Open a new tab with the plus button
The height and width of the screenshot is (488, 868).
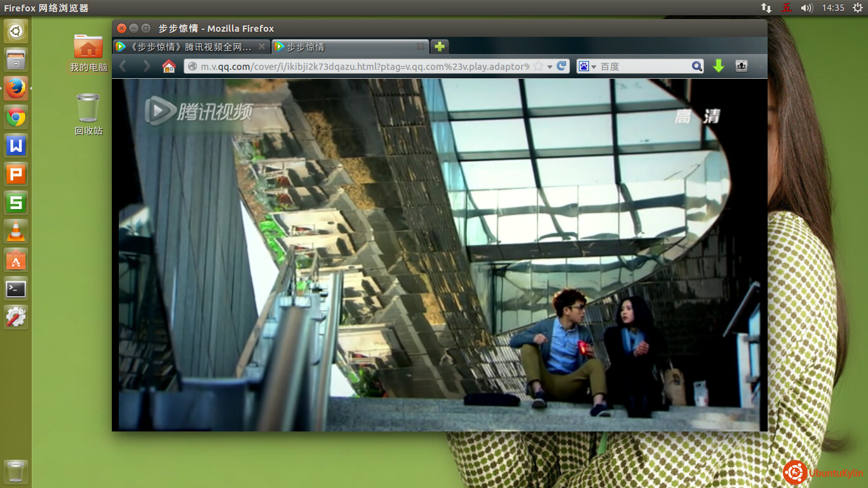tap(439, 46)
